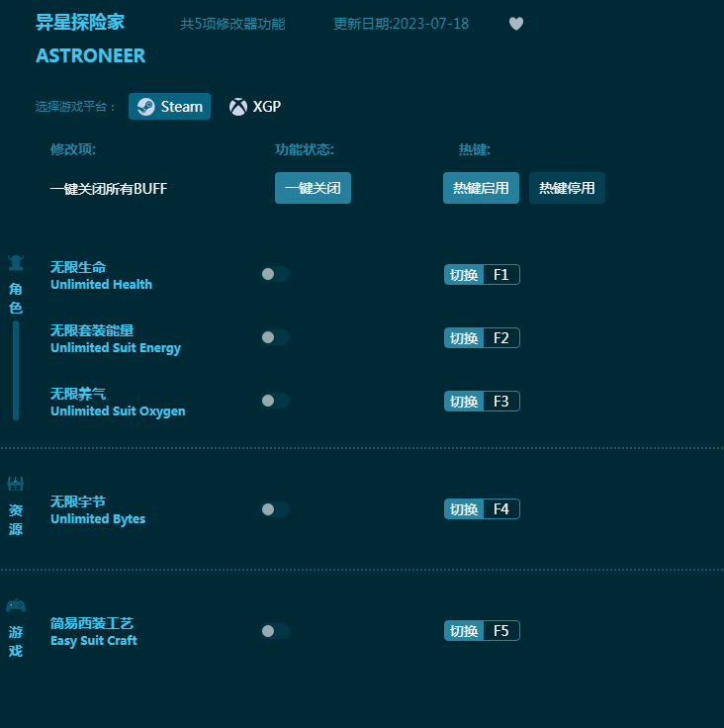Select Steam platform tab

tap(169, 106)
